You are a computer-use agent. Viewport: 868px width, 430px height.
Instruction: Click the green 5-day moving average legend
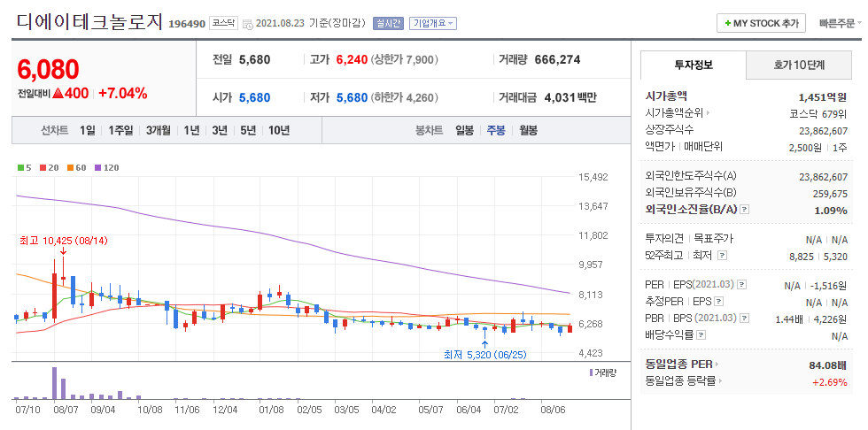click(x=24, y=167)
